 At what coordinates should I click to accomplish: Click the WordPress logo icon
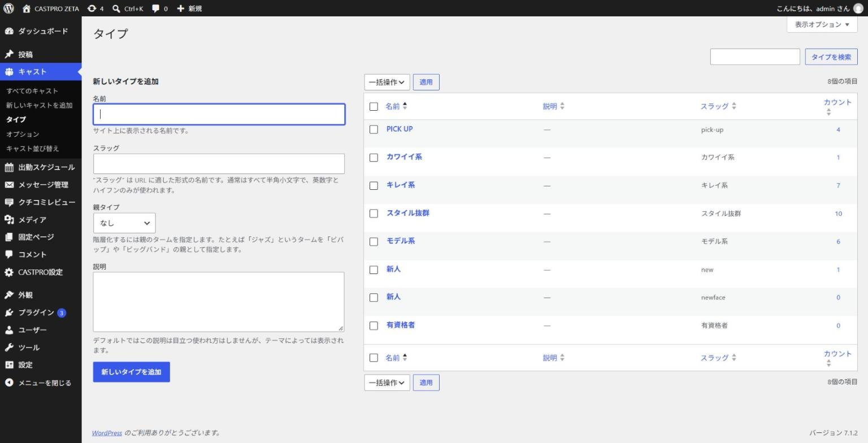8,8
